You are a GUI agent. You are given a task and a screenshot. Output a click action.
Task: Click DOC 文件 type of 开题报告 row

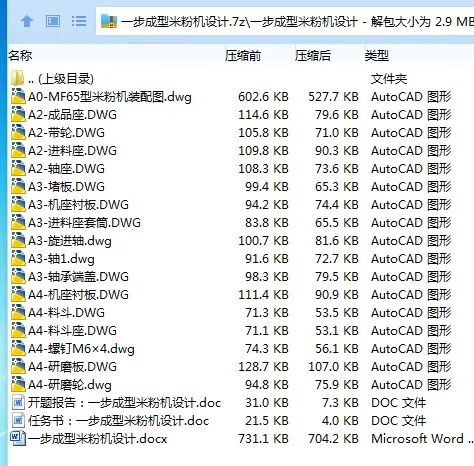398,403
